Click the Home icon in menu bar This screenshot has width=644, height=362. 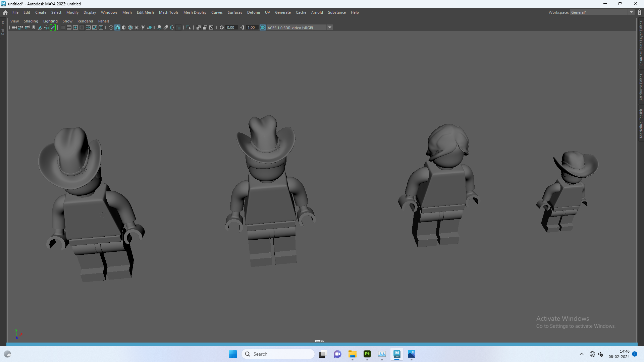pyautogui.click(x=5, y=12)
